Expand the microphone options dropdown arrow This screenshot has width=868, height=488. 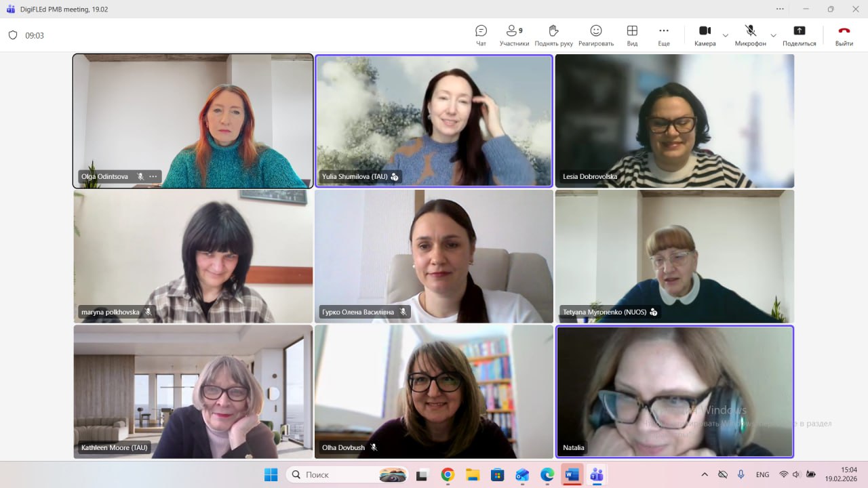773,35
